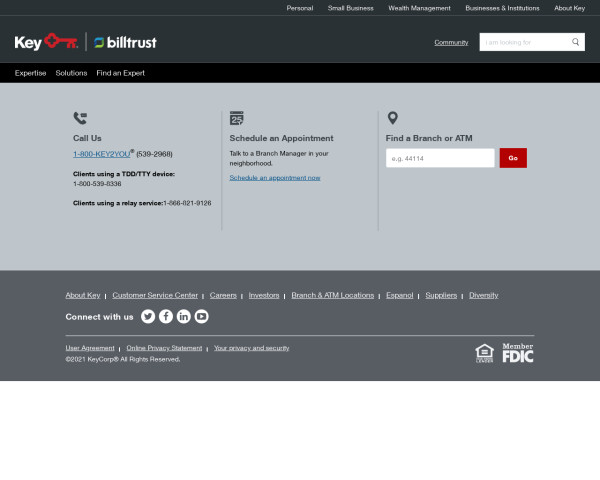The width and height of the screenshot is (600, 480).
Task: Select Solutions in navigation bar
Action: 71,73
